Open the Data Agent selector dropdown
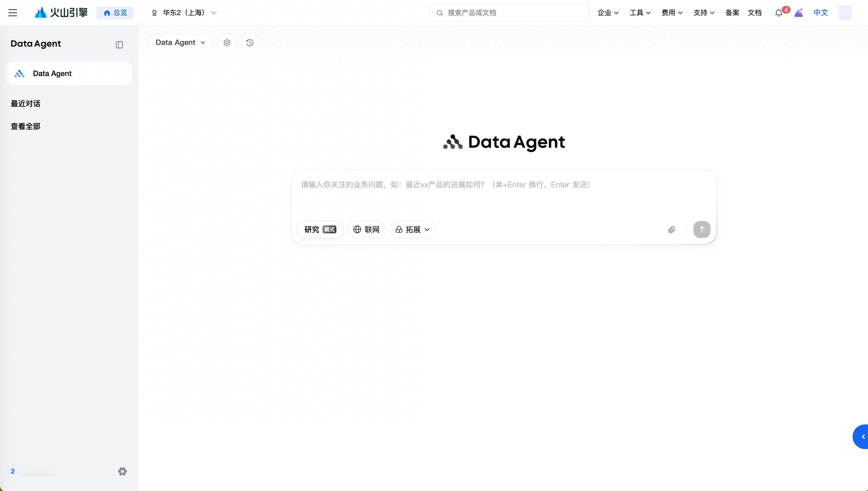Viewport: 868px width, 491px height. (x=180, y=43)
